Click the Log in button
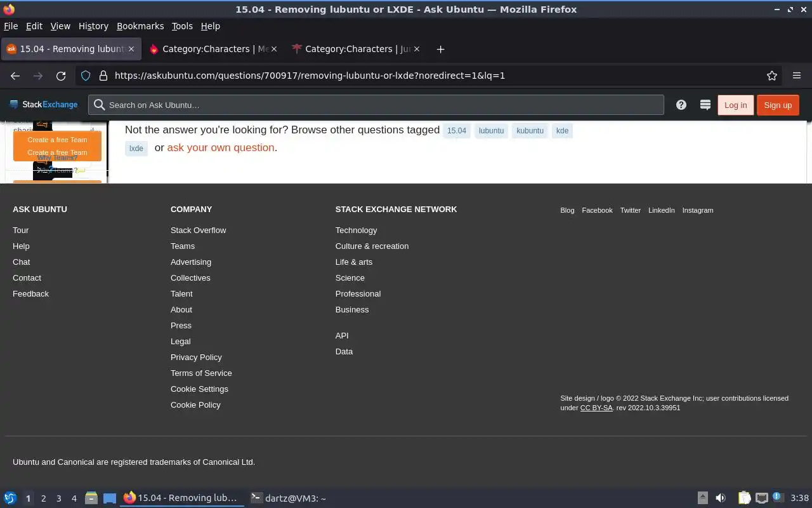 pyautogui.click(x=735, y=105)
